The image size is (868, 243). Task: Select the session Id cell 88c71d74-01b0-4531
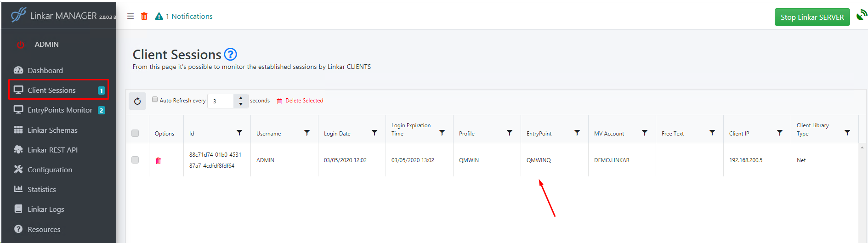tap(216, 160)
